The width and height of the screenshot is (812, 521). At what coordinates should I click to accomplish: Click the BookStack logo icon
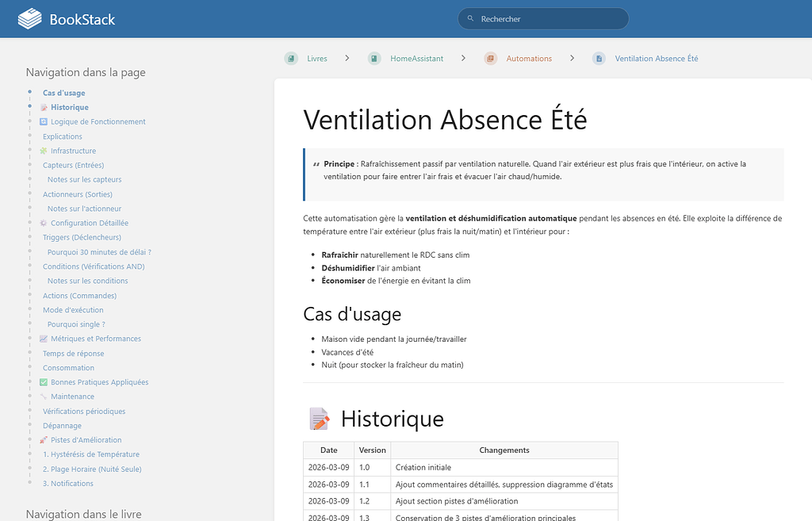[x=29, y=19]
